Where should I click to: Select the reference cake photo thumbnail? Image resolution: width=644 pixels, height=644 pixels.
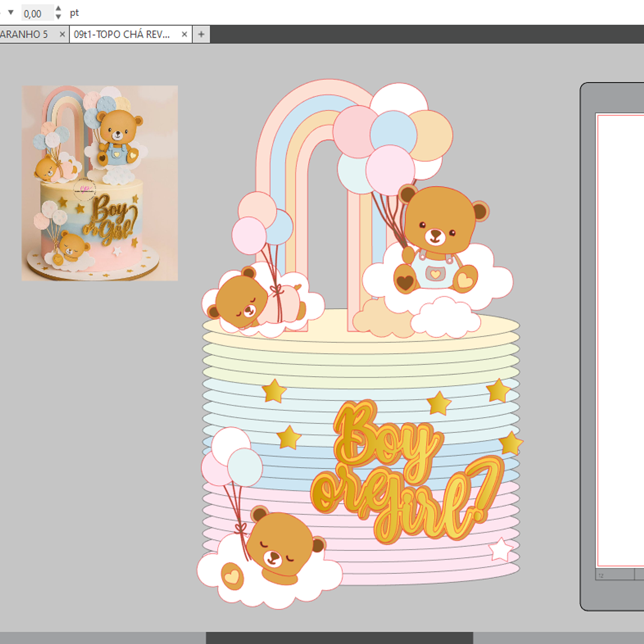tap(100, 183)
